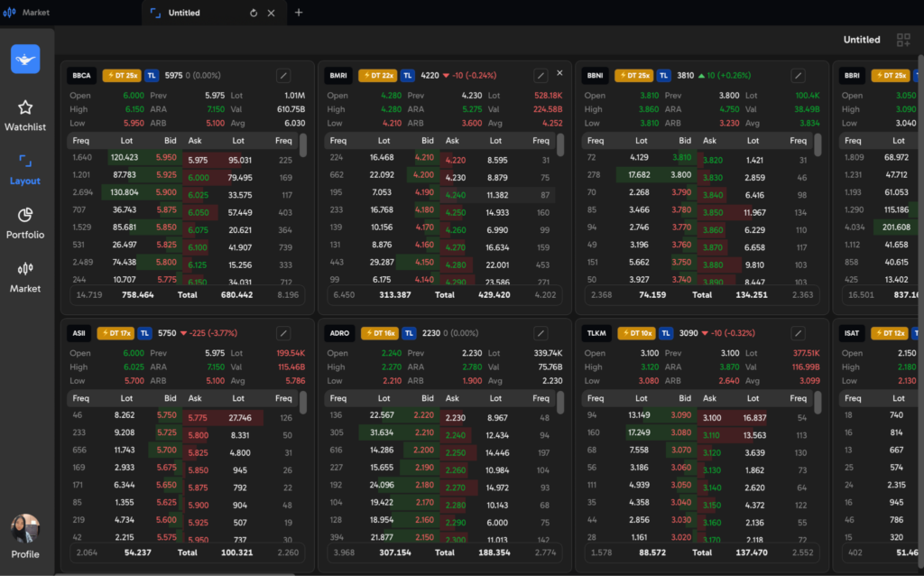Click the BBRI ticker badge
This screenshot has width=924, height=576.
(852, 76)
